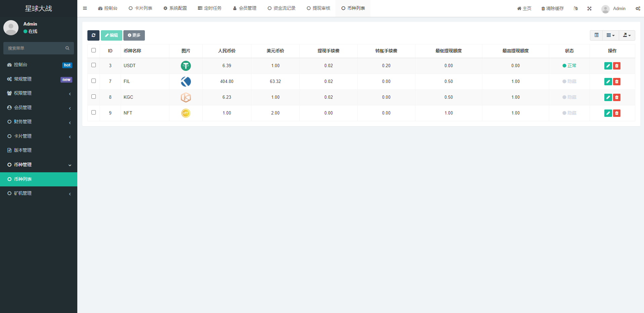This screenshot has height=313, width=644.
Task: Click the 更多 button above the table
Action: [134, 35]
